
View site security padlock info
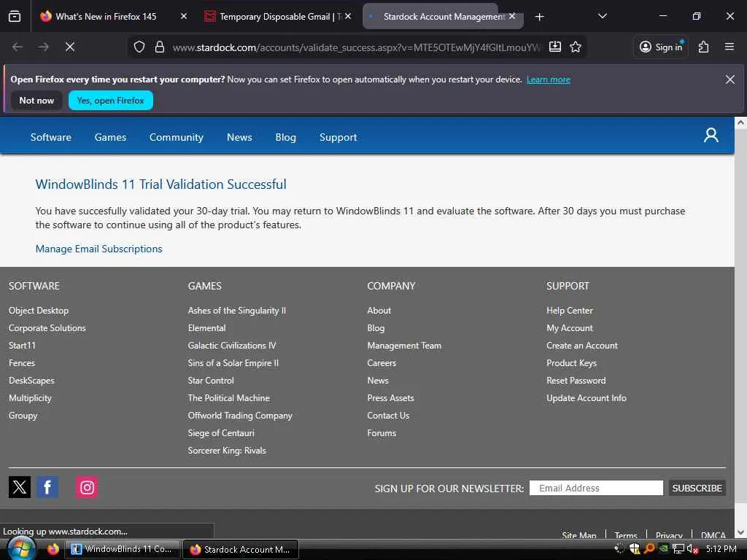tap(160, 47)
